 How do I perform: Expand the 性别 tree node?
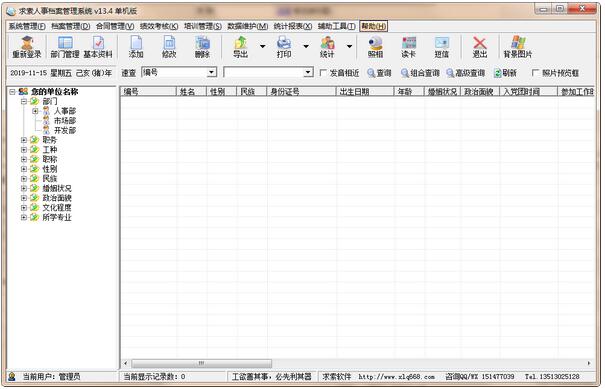click(x=24, y=169)
